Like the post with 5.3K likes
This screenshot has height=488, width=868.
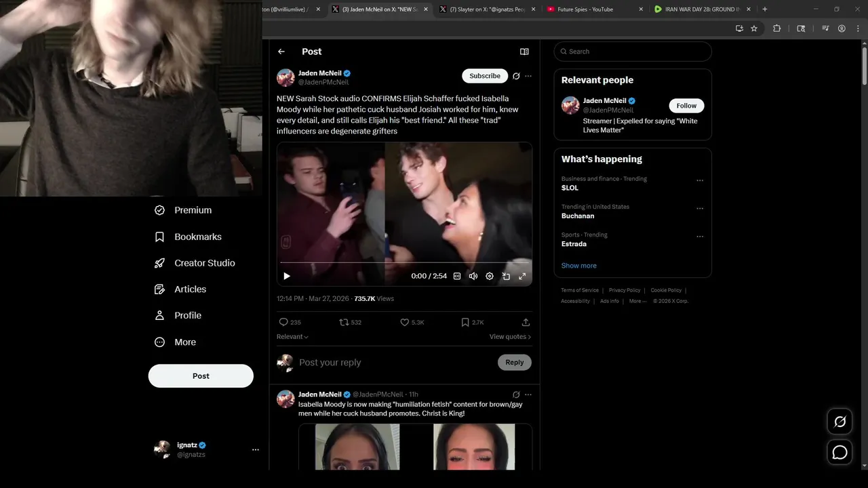pyautogui.click(x=412, y=322)
